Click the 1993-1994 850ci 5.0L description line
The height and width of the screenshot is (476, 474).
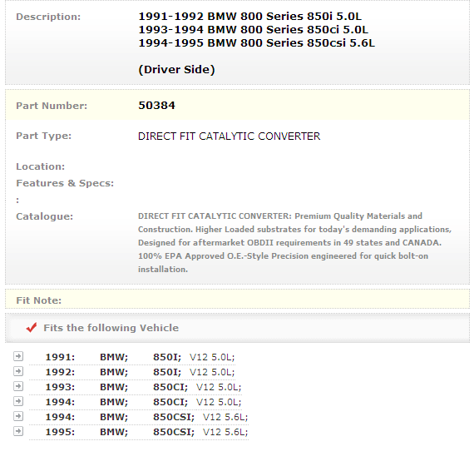[x=254, y=29]
